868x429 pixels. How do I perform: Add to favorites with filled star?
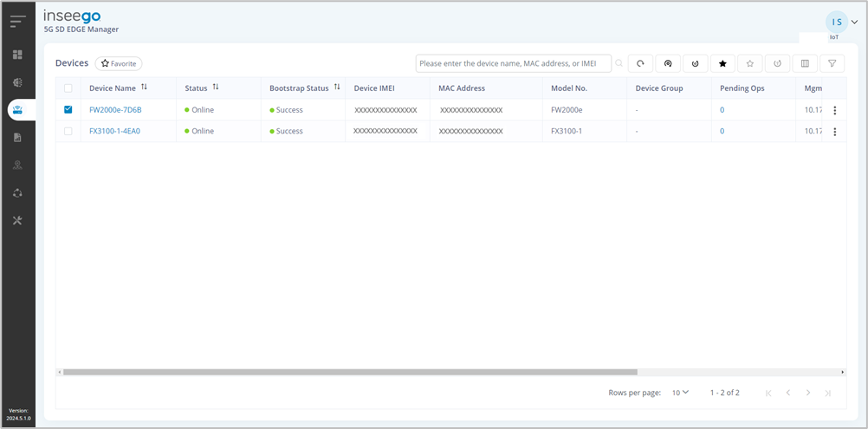point(722,63)
